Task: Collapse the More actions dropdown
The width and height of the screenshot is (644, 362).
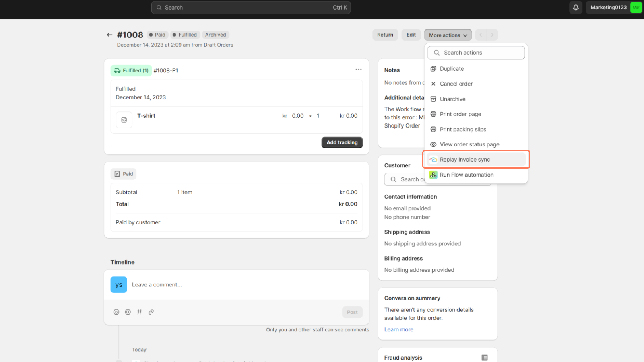Action: [448, 35]
